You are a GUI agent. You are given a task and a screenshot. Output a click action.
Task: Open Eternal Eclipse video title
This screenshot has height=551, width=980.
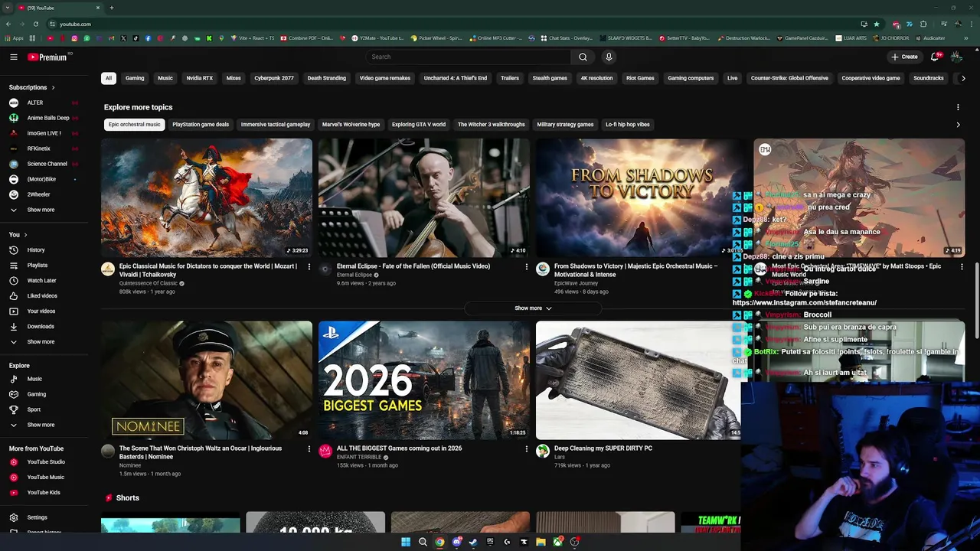(x=413, y=266)
